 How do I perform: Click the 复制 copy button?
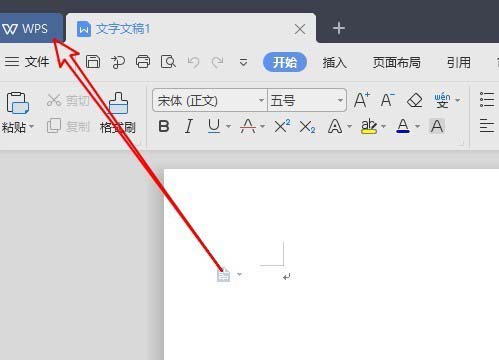click(x=68, y=126)
